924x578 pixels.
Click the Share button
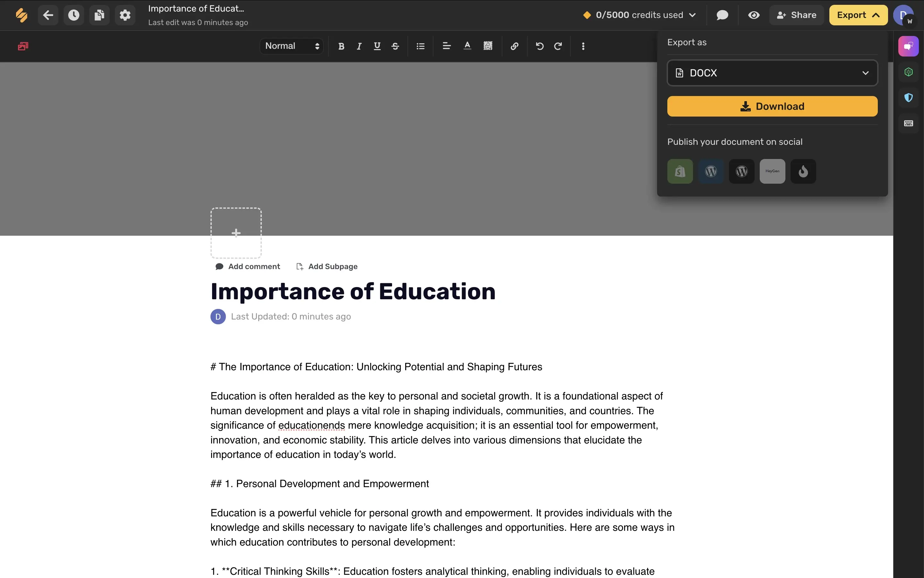click(797, 15)
